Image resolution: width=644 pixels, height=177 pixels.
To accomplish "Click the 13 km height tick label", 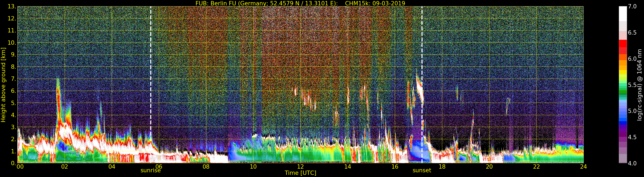I will click(12, 6).
